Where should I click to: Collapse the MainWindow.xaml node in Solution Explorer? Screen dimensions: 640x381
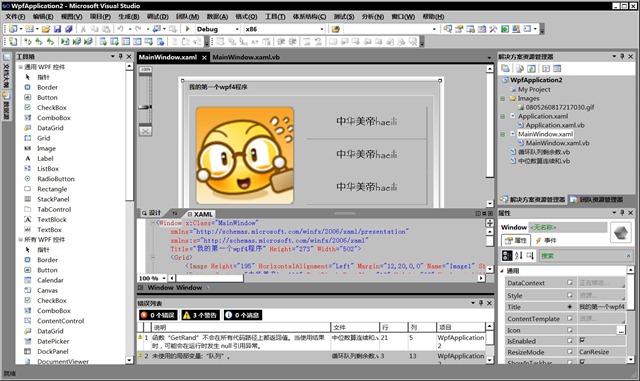[x=503, y=134]
